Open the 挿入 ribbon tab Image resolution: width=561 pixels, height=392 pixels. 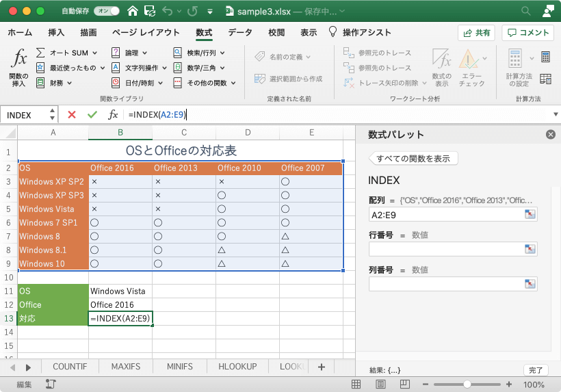57,33
